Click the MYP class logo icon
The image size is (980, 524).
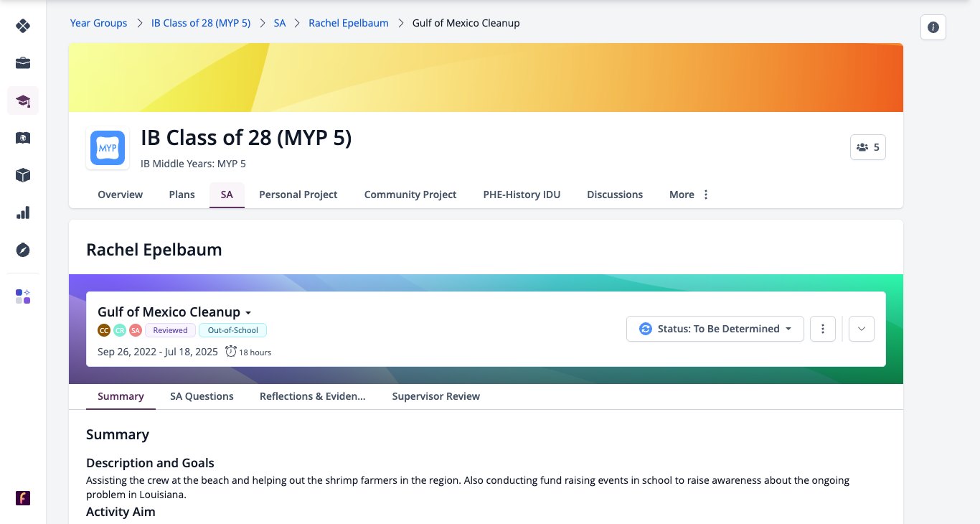[108, 149]
